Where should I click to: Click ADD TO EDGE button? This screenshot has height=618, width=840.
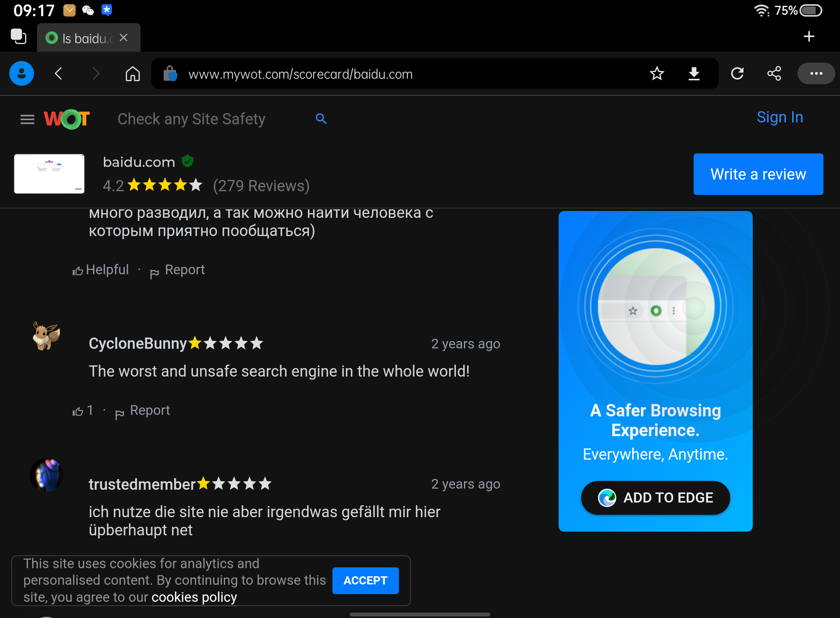point(655,497)
